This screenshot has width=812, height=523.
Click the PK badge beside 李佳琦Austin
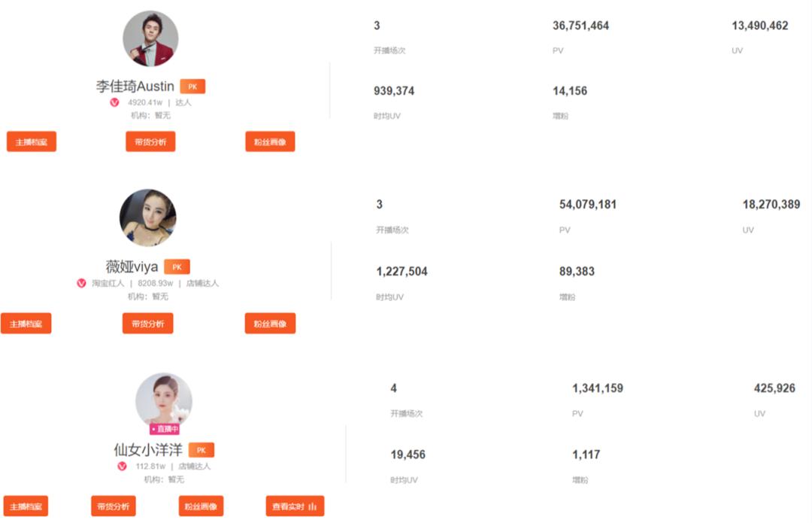(192, 87)
